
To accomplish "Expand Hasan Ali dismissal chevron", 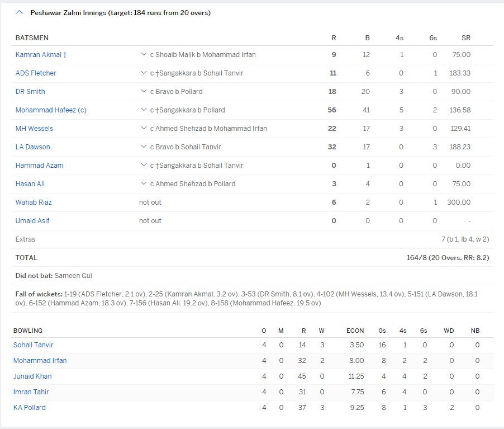I will [144, 184].
